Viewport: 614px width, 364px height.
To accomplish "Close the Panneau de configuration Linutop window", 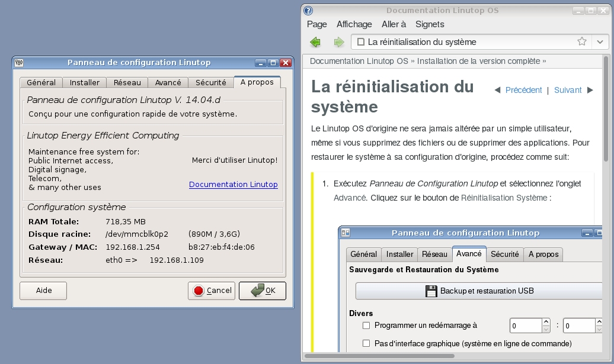I will (286, 63).
